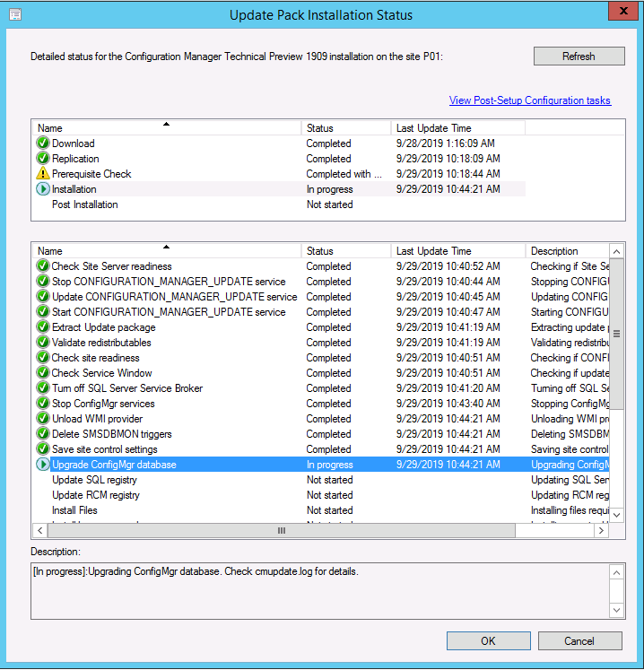Viewport: 644px width, 670px height.
Task: Click up arrow of lower list vertical scrollbar
Action: point(616,251)
